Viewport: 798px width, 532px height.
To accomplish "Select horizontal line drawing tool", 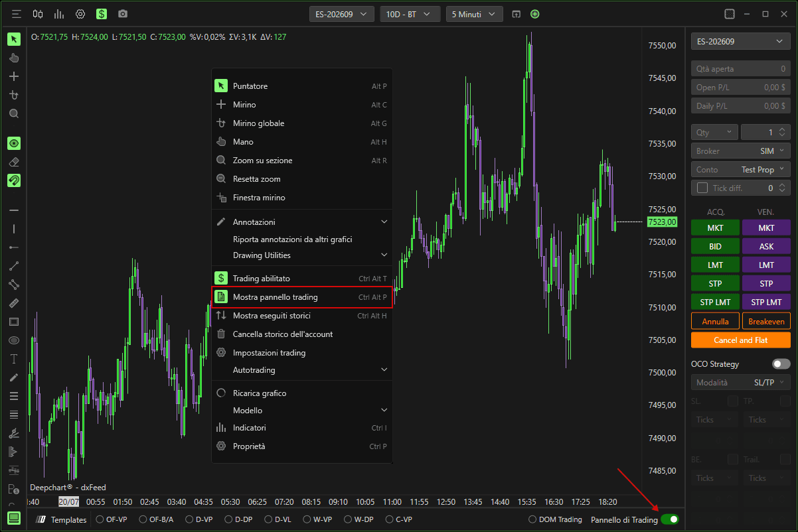I will click(14, 210).
